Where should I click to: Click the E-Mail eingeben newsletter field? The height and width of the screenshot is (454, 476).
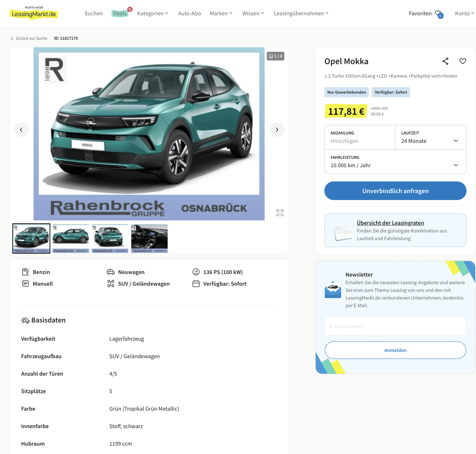click(395, 326)
